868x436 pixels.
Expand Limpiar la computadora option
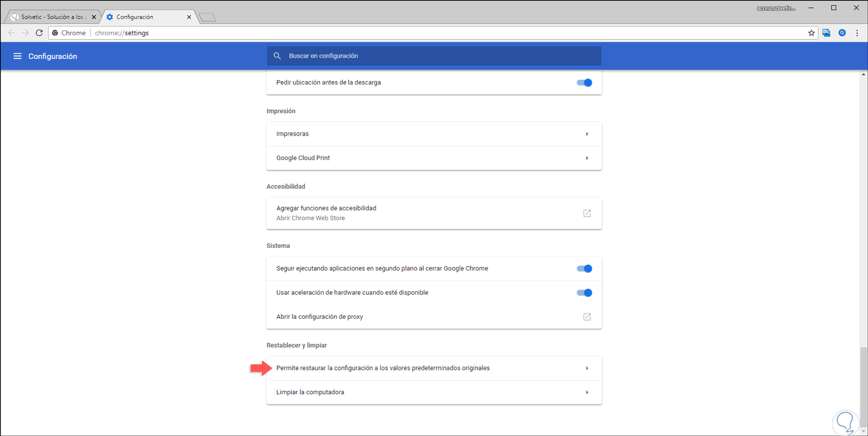point(434,392)
